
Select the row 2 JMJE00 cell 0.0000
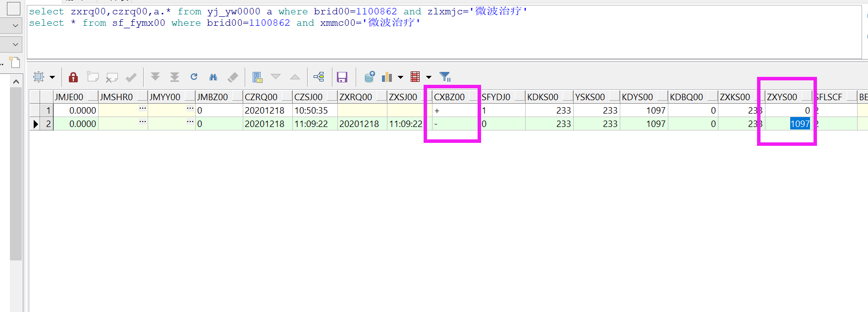click(75, 124)
